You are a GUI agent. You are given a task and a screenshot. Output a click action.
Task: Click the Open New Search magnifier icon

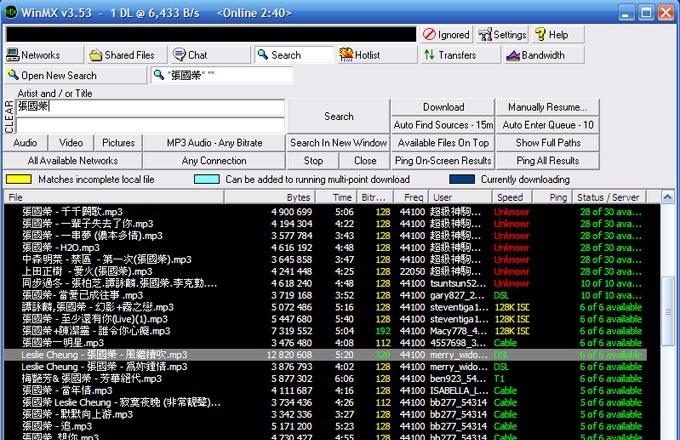pyautogui.click(x=13, y=76)
